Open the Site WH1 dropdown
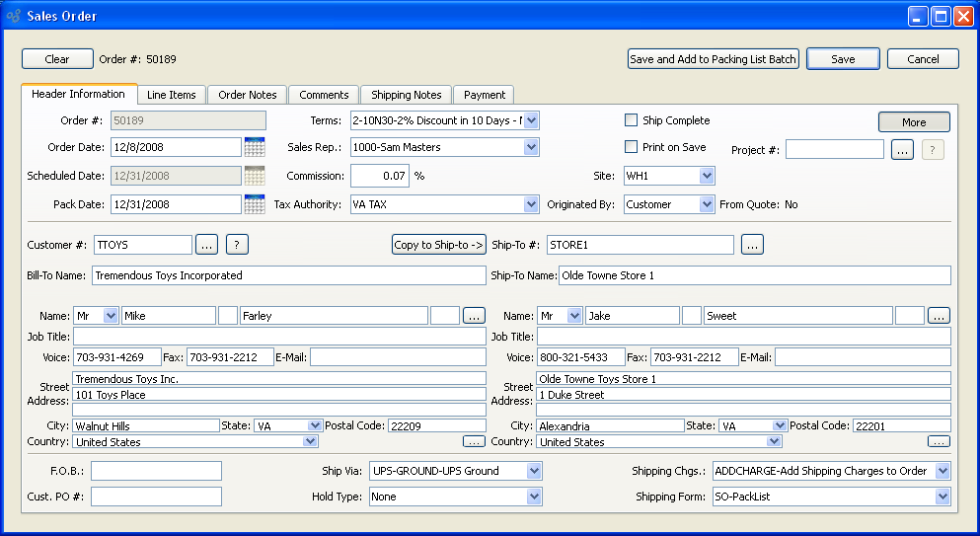The width and height of the screenshot is (980, 536). tap(706, 176)
